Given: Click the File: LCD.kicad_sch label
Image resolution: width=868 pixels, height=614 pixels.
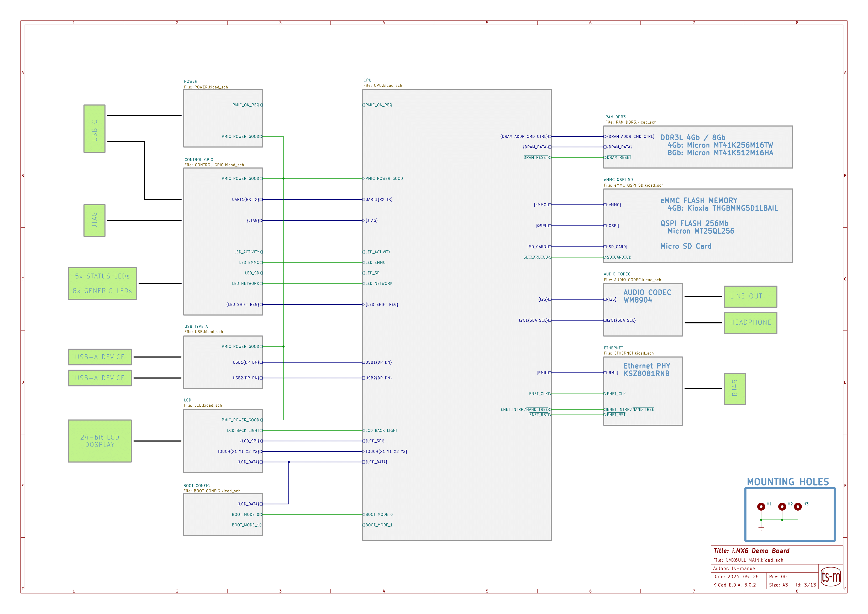Looking at the screenshot, I should pyautogui.click(x=203, y=405).
